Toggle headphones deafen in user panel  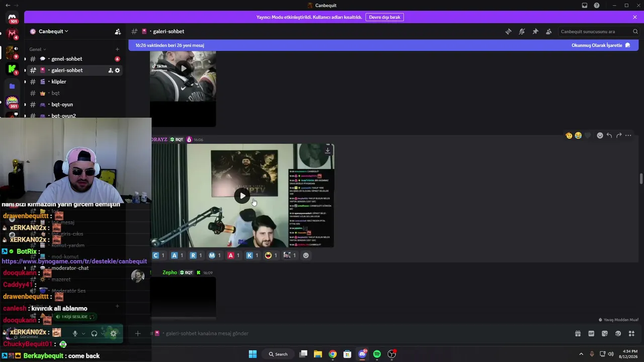(94, 333)
